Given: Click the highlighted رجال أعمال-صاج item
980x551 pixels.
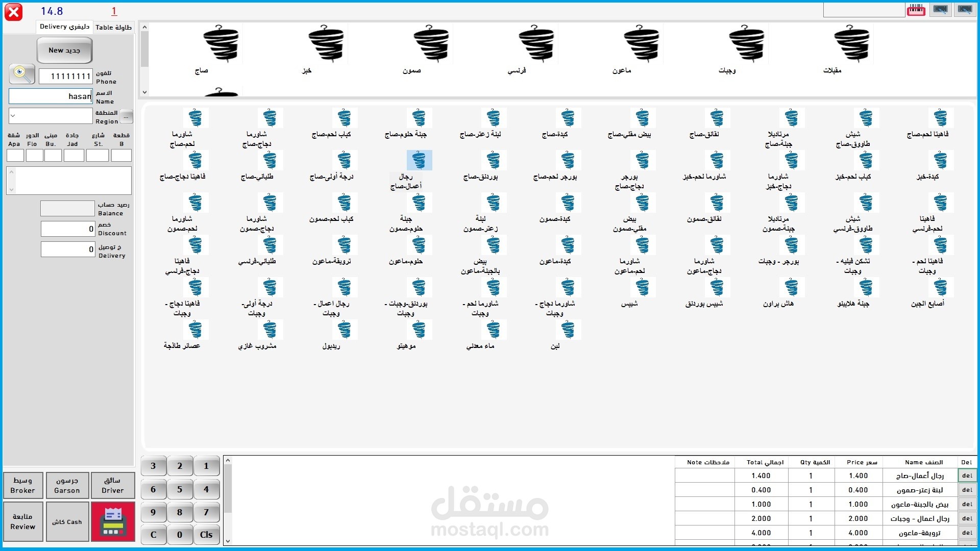Looking at the screenshot, I should click(x=419, y=161).
